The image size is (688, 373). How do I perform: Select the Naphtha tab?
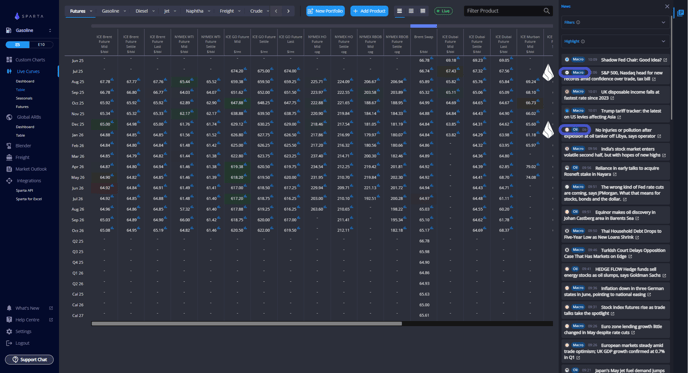click(x=194, y=11)
